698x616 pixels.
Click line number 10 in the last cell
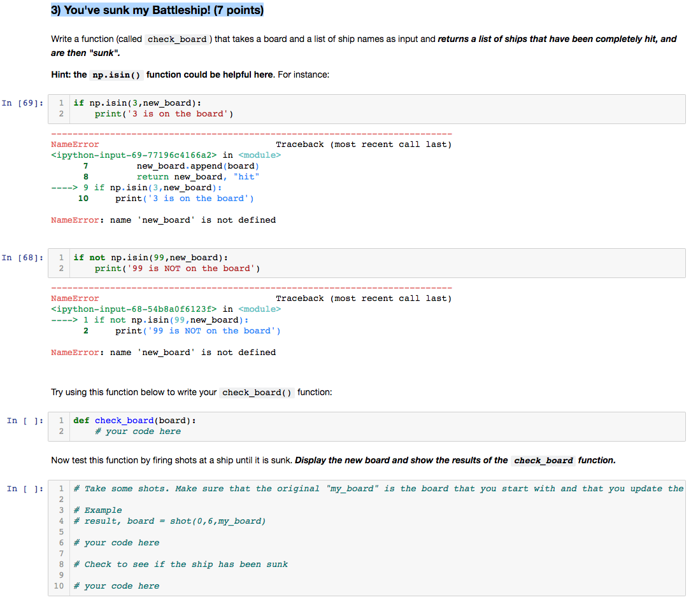[59, 586]
